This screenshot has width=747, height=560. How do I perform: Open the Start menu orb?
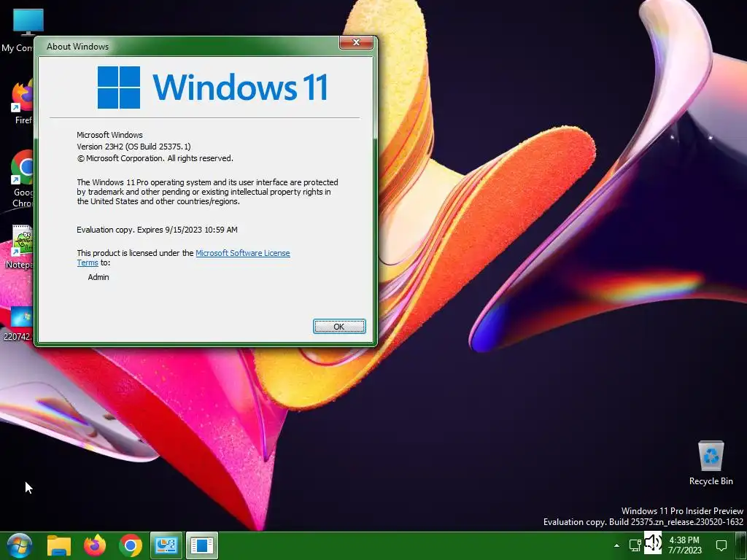tap(19, 545)
